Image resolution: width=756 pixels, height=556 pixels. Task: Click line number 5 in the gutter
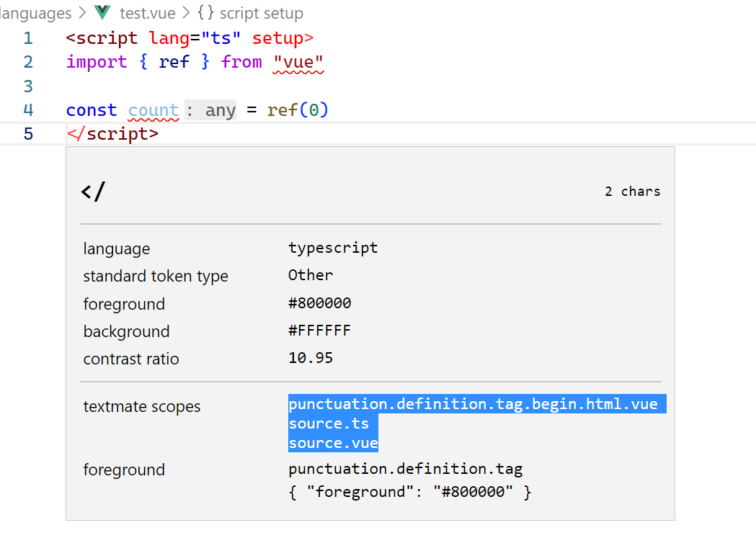click(27, 134)
